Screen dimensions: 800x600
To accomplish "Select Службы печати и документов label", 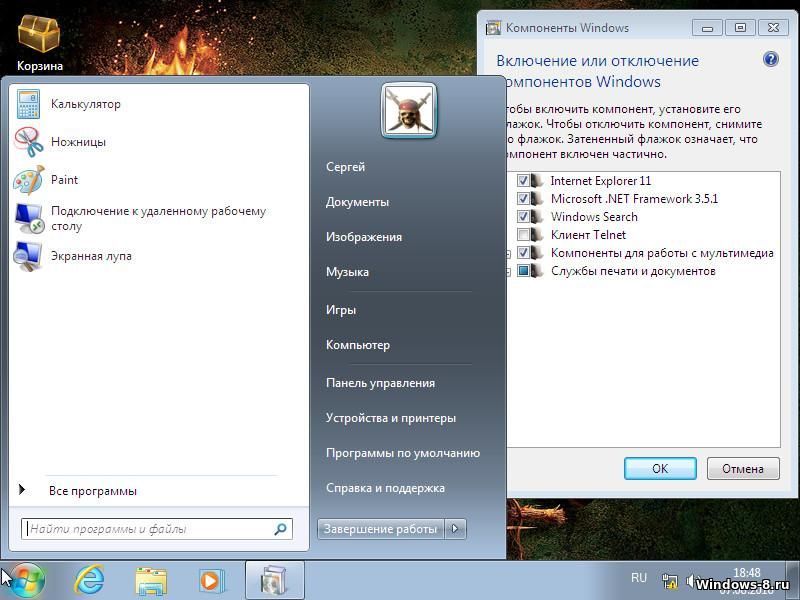I will click(x=633, y=271).
